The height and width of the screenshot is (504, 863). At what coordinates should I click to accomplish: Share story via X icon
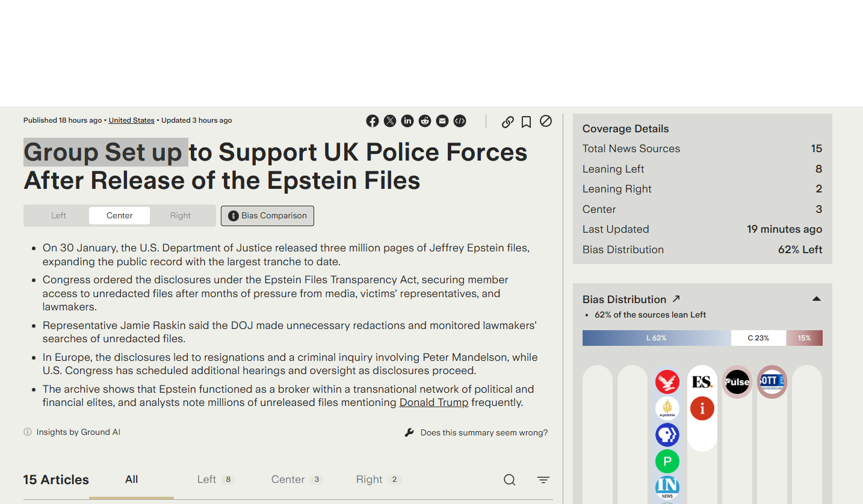390,121
